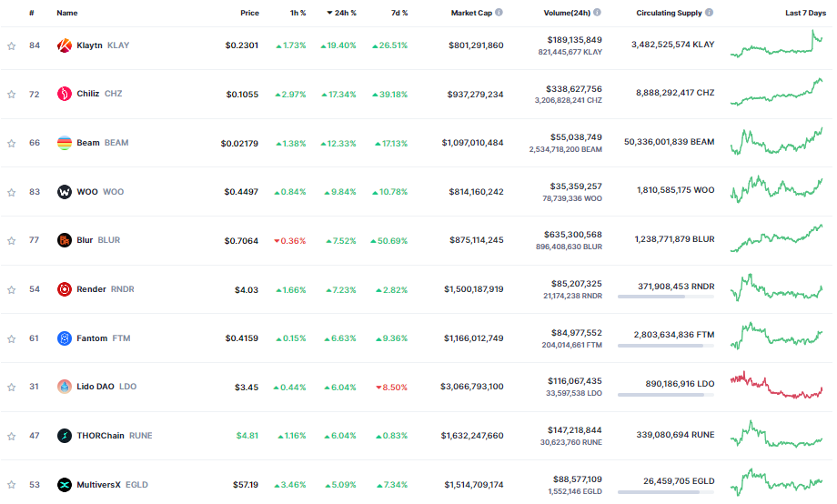Image resolution: width=837 pixels, height=504 pixels.
Task: Click Klaytn volume $189,135,849
Action: click(574, 40)
